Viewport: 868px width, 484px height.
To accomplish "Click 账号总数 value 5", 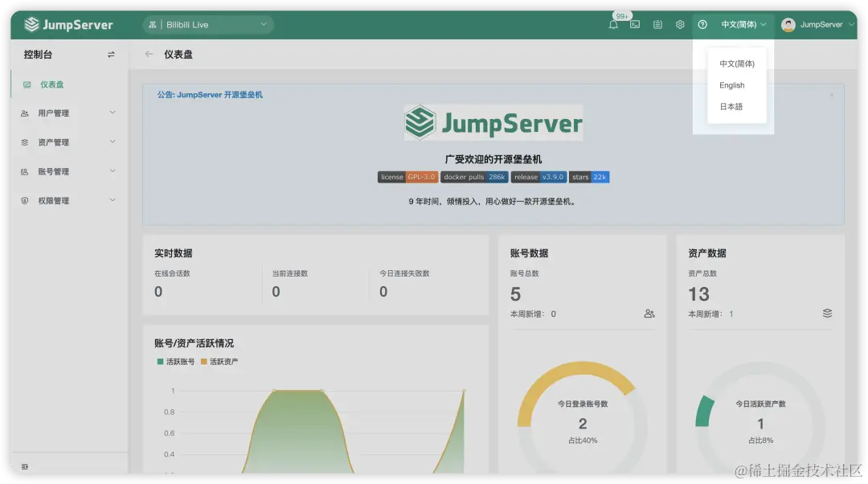I will [x=515, y=294].
